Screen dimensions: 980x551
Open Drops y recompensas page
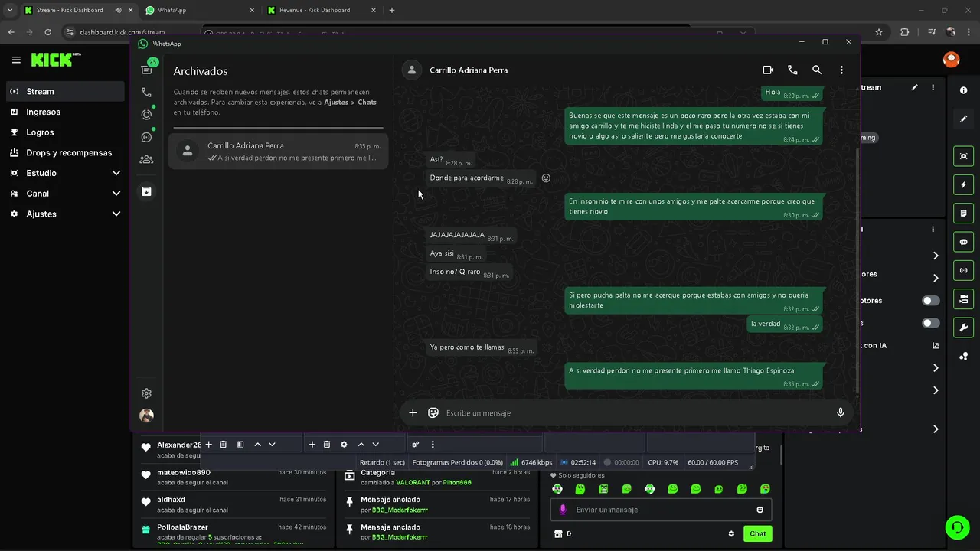[x=64, y=152]
